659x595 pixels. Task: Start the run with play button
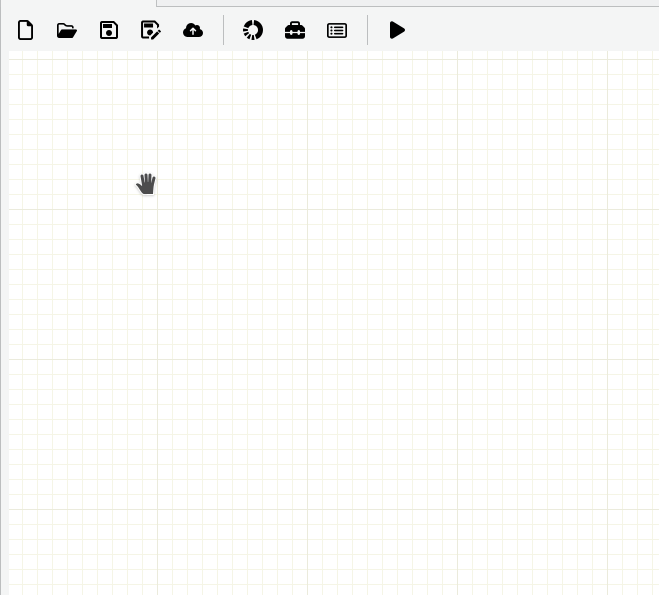[x=397, y=30]
